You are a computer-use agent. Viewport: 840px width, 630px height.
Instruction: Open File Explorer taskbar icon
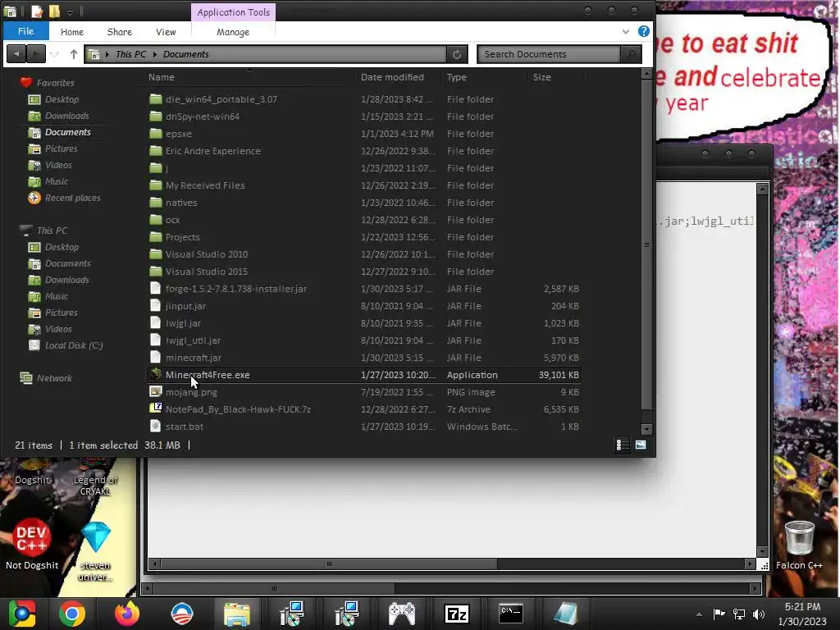tap(237, 614)
